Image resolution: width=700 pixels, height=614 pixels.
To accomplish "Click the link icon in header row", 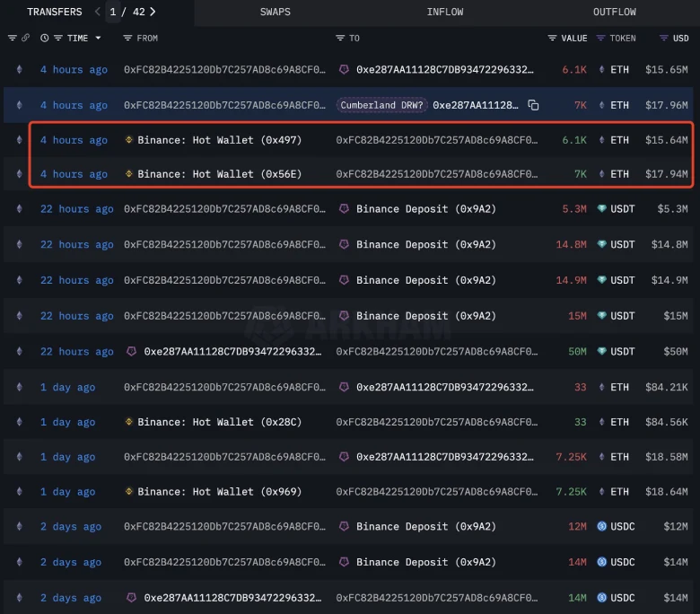I will (x=26, y=38).
